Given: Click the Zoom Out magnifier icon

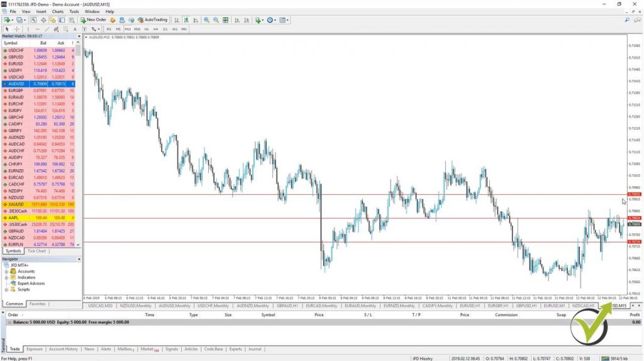Looking at the screenshot, I should (x=216, y=20).
